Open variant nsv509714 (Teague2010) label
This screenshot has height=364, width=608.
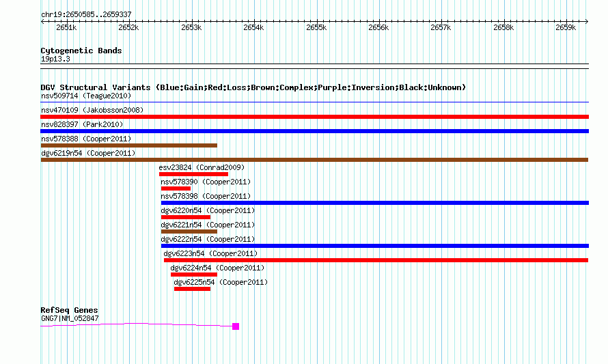click(x=86, y=96)
